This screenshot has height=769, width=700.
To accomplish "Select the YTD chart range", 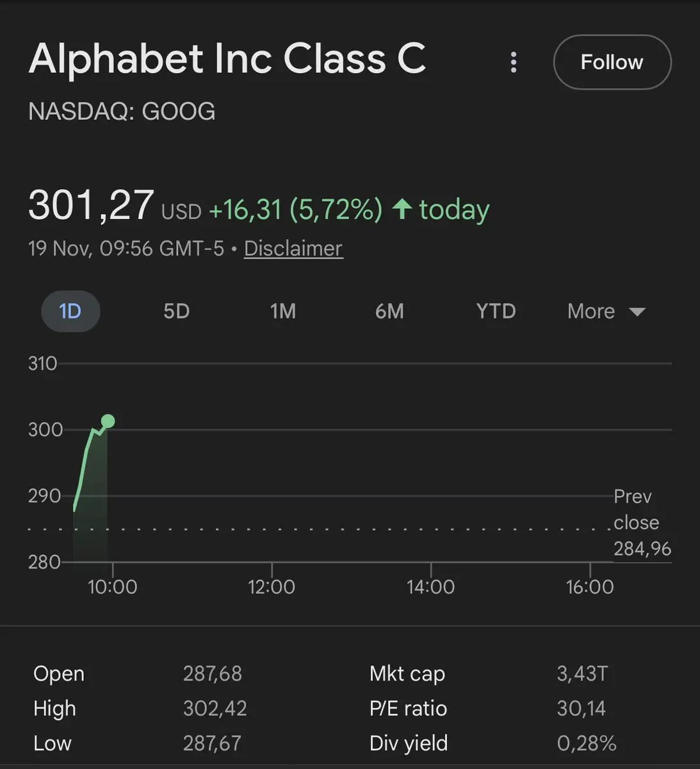I will tap(496, 311).
